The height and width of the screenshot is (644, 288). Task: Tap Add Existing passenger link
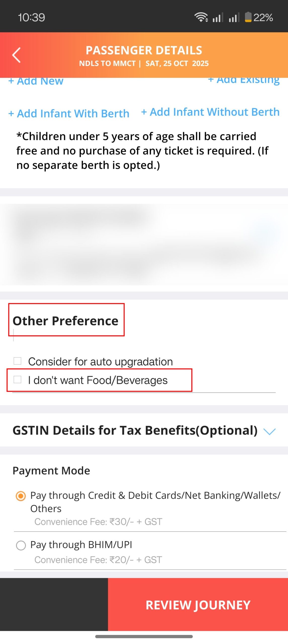tap(244, 80)
